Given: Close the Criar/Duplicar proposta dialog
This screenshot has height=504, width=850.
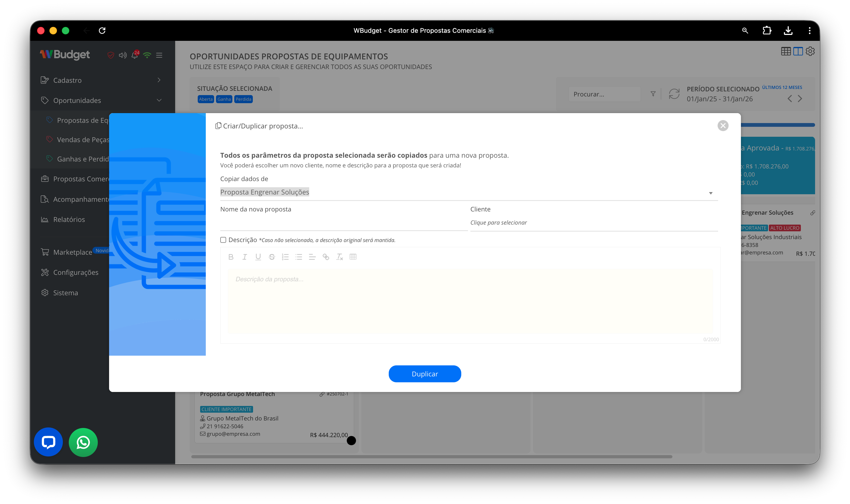Looking at the screenshot, I should point(723,126).
